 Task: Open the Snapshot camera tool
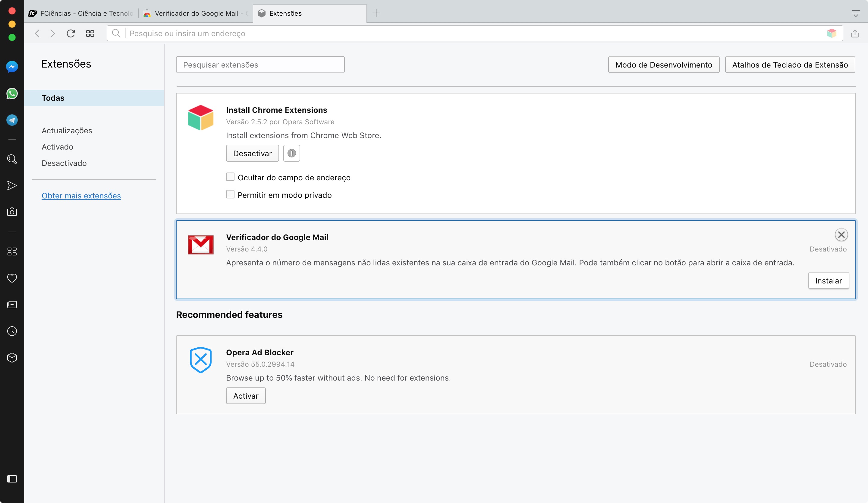(12, 212)
